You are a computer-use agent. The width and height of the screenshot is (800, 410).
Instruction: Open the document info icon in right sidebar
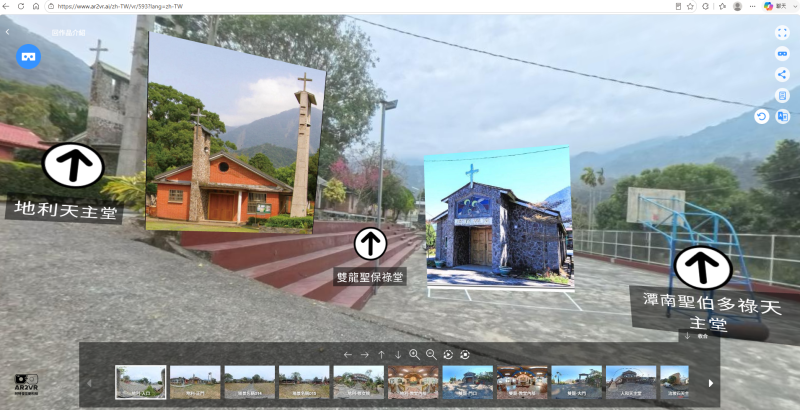[x=782, y=95]
